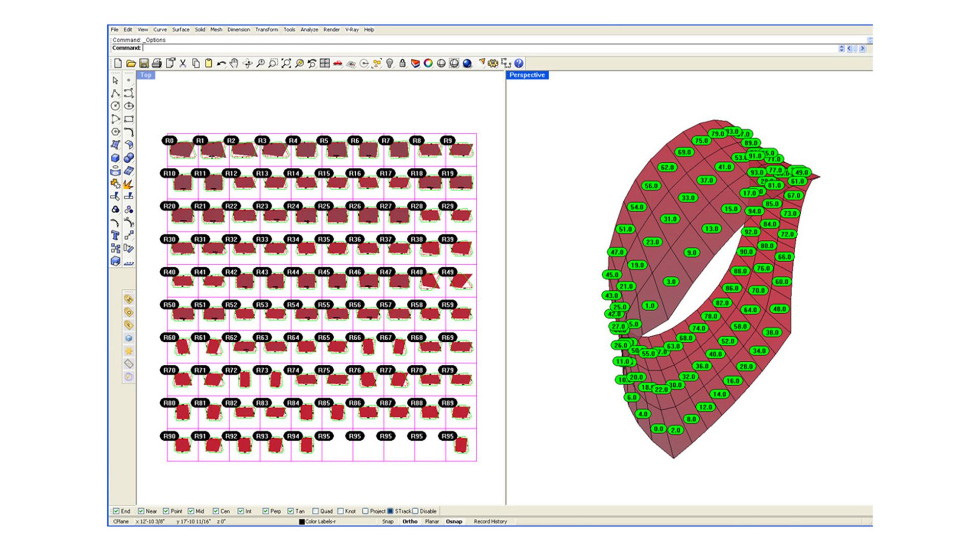This screenshot has height=551, width=980.
Task: Open the Surface menu
Action: point(181,30)
